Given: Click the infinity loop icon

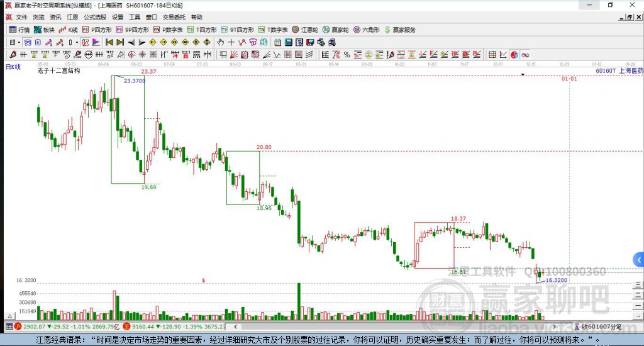Looking at the screenshot, I should 525,55.
